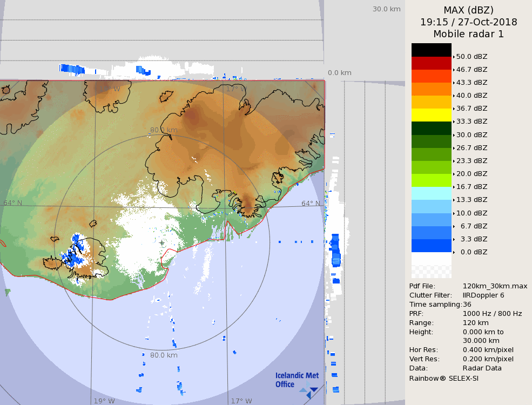Select the black 50.0 dBZ legend swatch
The width and height of the screenshot is (532, 405).
coord(431,50)
